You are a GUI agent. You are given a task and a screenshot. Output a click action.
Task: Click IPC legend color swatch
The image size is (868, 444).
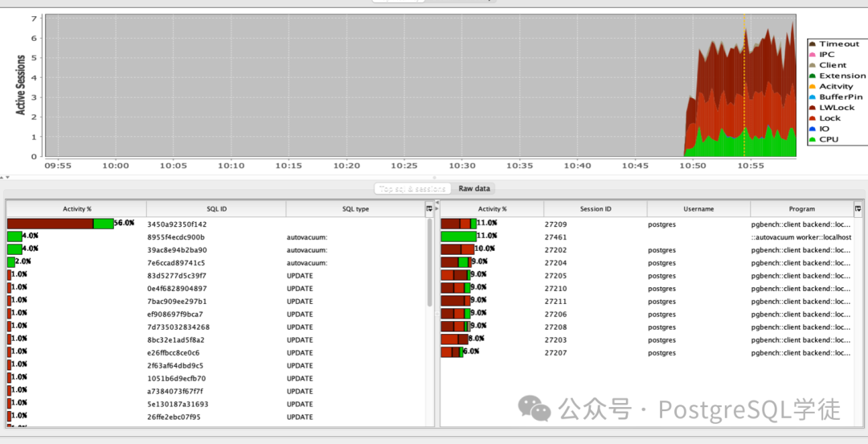point(812,55)
